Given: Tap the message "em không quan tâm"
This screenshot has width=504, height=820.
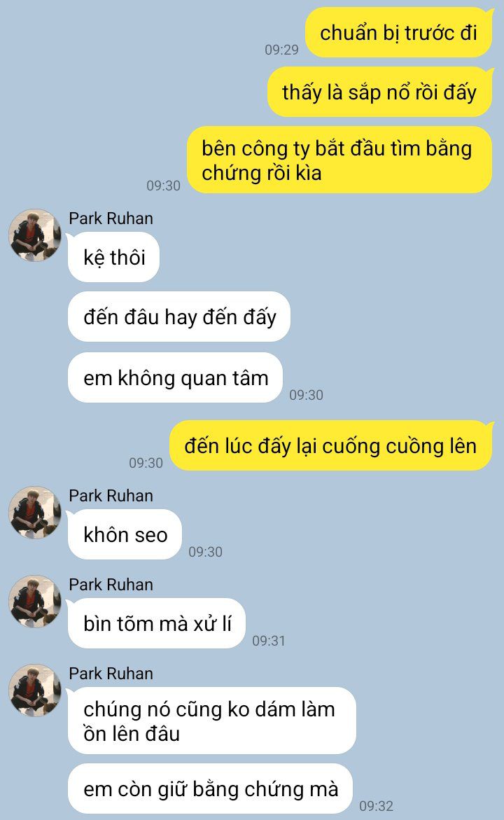Looking at the screenshot, I should 175,377.
